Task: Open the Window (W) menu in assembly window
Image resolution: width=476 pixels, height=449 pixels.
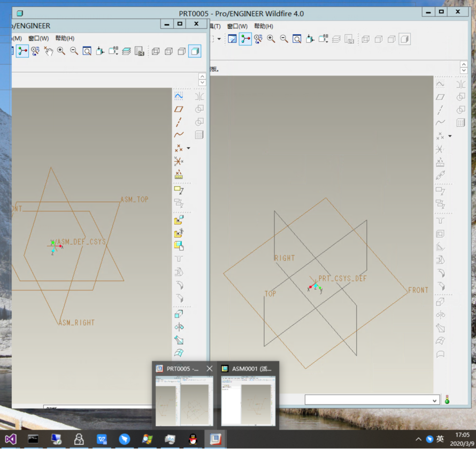Action: (x=39, y=39)
